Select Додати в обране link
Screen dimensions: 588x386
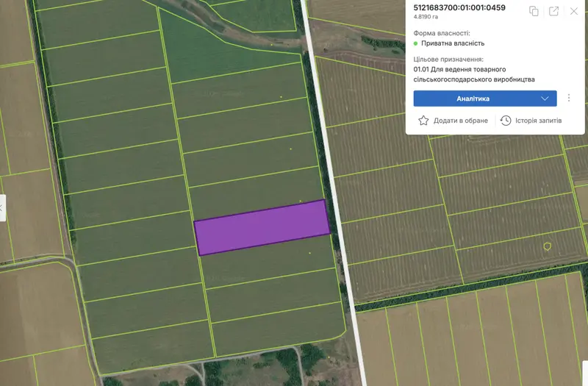click(461, 121)
